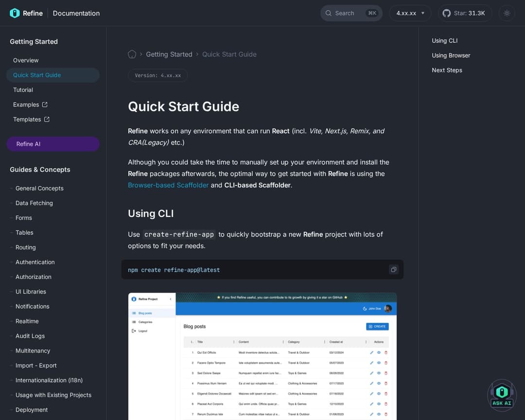This screenshot has height=420, width=525.
Task: Open Usage with Existing Projects
Action: click(x=53, y=395)
